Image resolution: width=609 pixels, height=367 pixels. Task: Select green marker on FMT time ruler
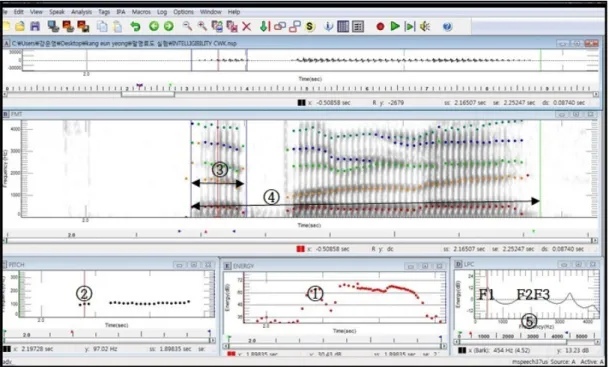(x=533, y=231)
